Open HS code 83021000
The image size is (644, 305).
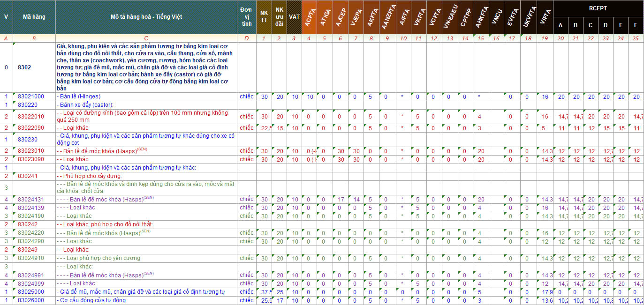[31, 97]
